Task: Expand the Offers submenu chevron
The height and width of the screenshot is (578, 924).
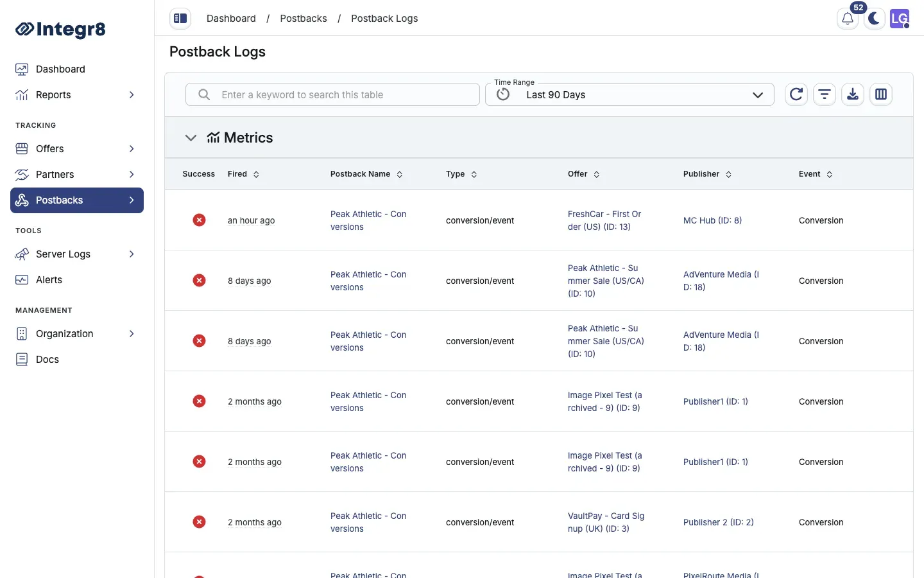Action: [x=132, y=149]
